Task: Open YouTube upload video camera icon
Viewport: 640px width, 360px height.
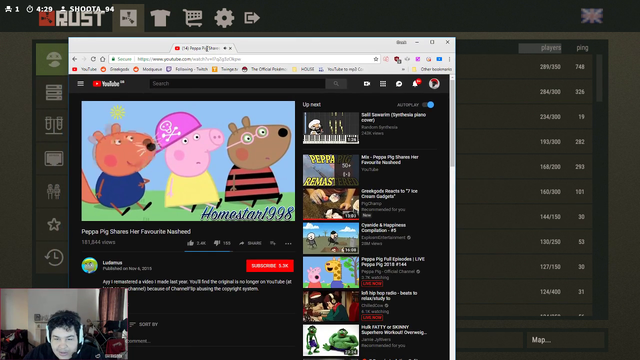Action: pyautogui.click(x=367, y=84)
